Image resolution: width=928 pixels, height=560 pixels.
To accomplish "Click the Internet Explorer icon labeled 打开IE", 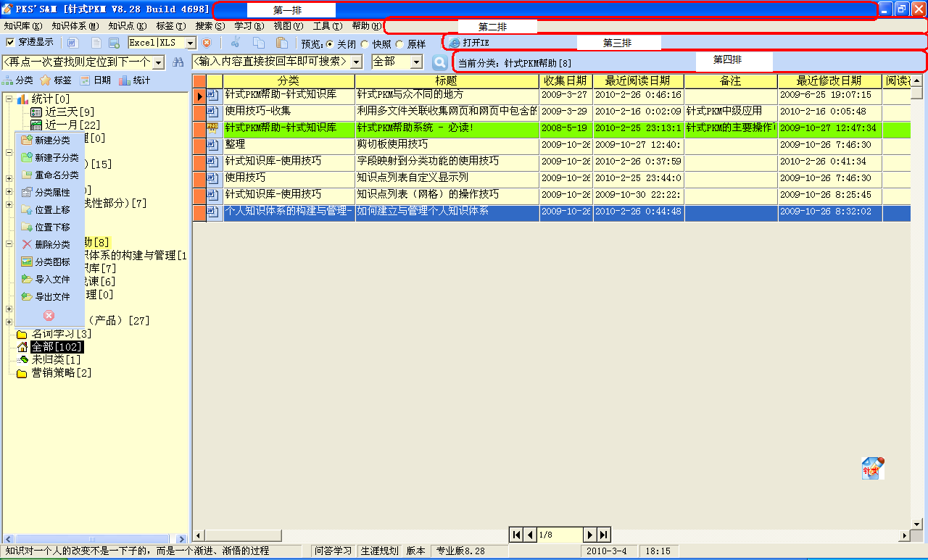I will tap(455, 43).
